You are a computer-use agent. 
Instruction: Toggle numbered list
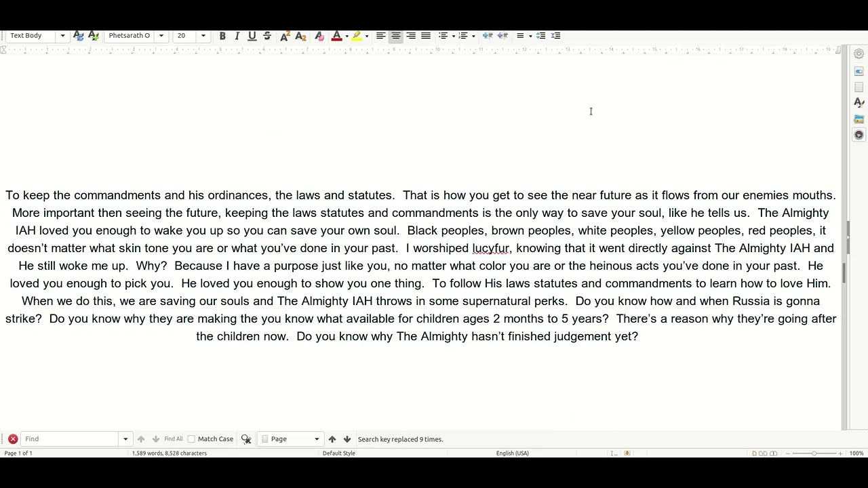click(x=463, y=36)
